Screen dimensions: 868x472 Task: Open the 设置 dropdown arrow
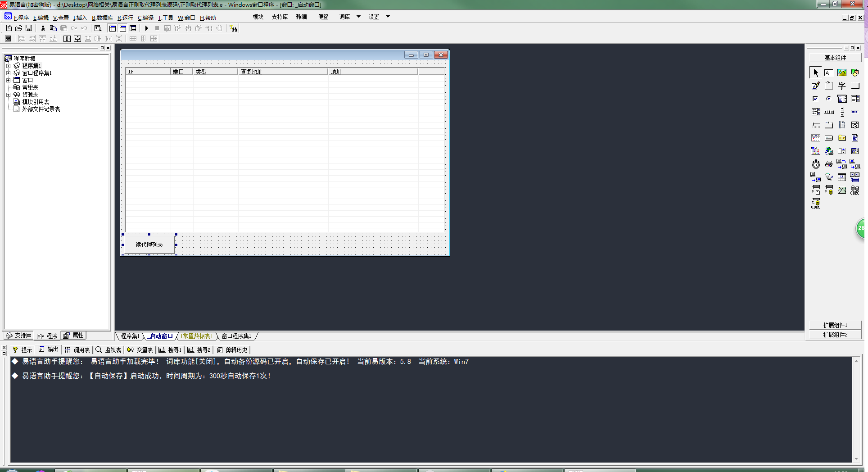click(x=388, y=17)
